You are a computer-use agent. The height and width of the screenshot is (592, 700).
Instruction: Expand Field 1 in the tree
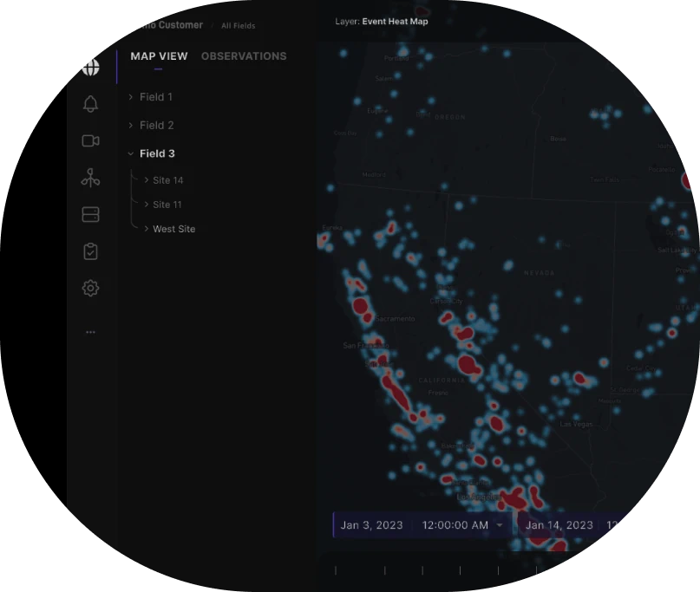tap(131, 97)
